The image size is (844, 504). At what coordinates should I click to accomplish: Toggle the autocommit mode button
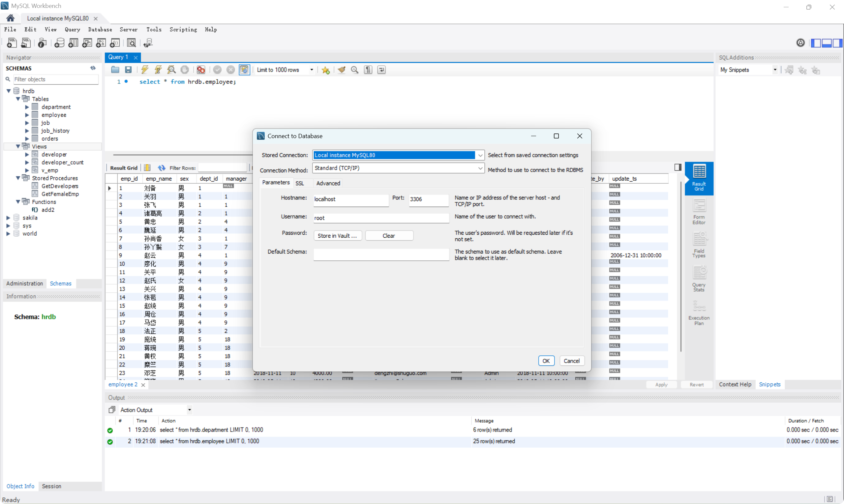click(x=244, y=70)
